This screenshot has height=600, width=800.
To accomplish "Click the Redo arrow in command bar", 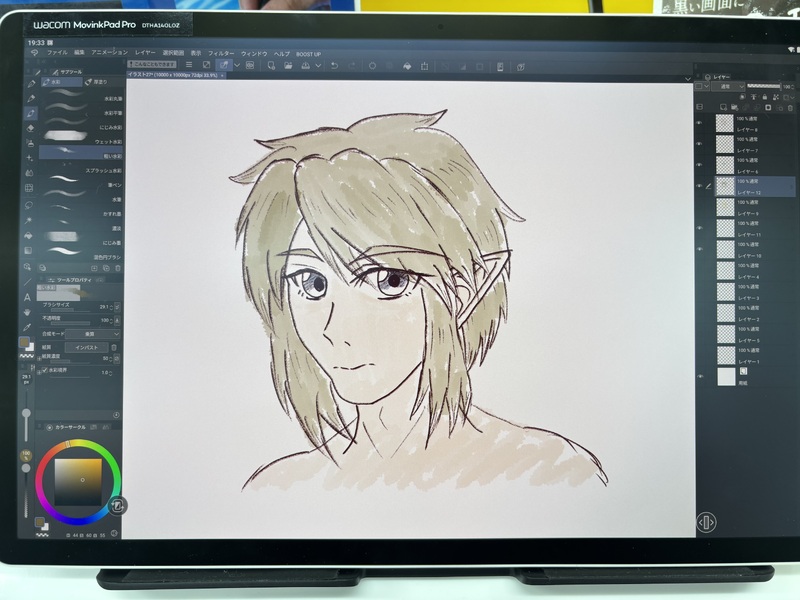I will click(x=352, y=66).
